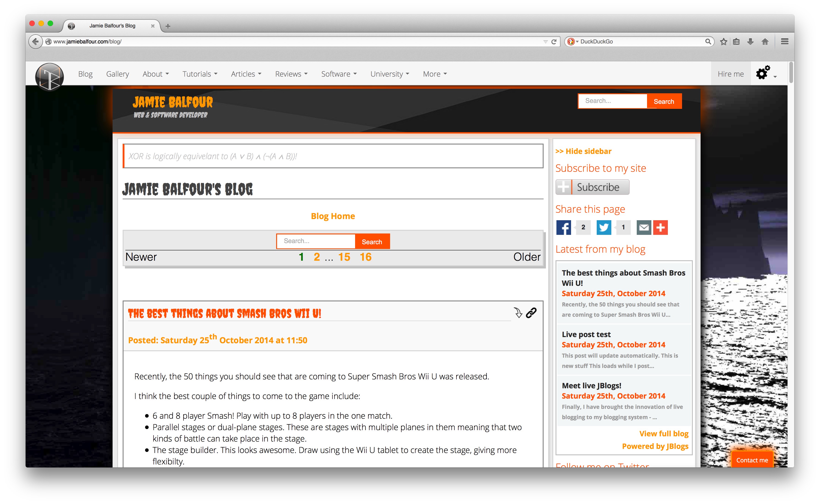The width and height of the screenshot is (820, 504).
Task: Open the University dropdown menu
Action: [x=389, y=74]
